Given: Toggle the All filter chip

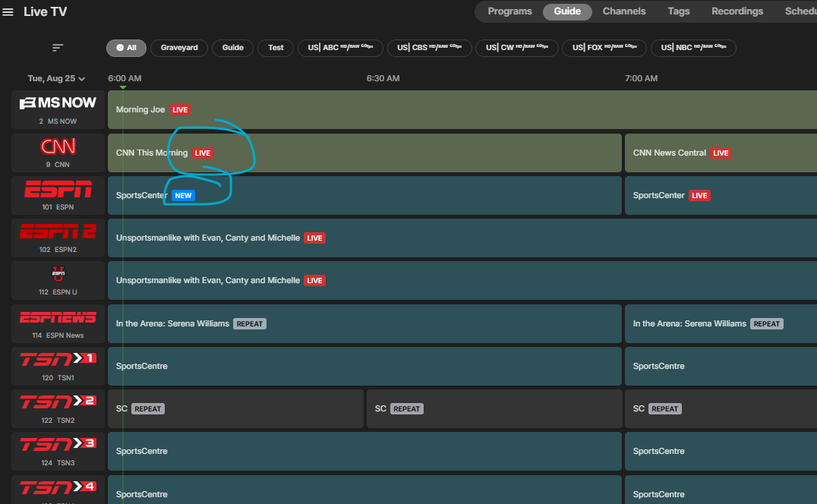Looking at the screenshot, I should click(x=126, y=48).
